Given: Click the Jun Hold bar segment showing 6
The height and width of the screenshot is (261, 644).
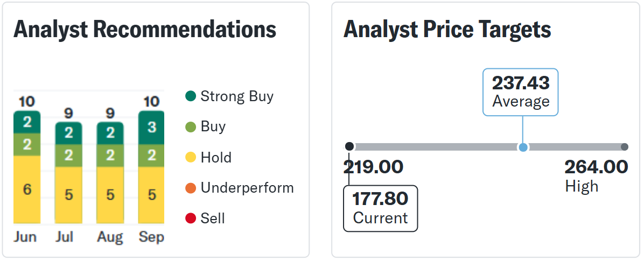Looking at the screenshot, I should [27, 189].
